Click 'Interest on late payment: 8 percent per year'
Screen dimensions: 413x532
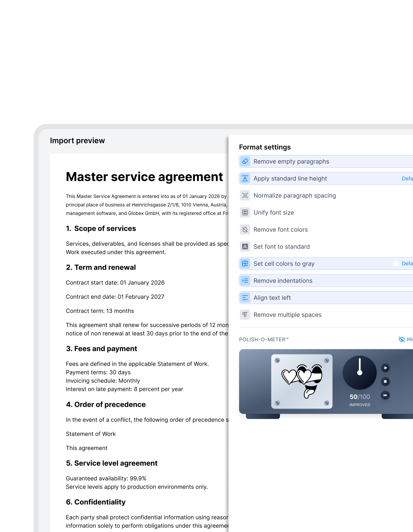point(125,389)
